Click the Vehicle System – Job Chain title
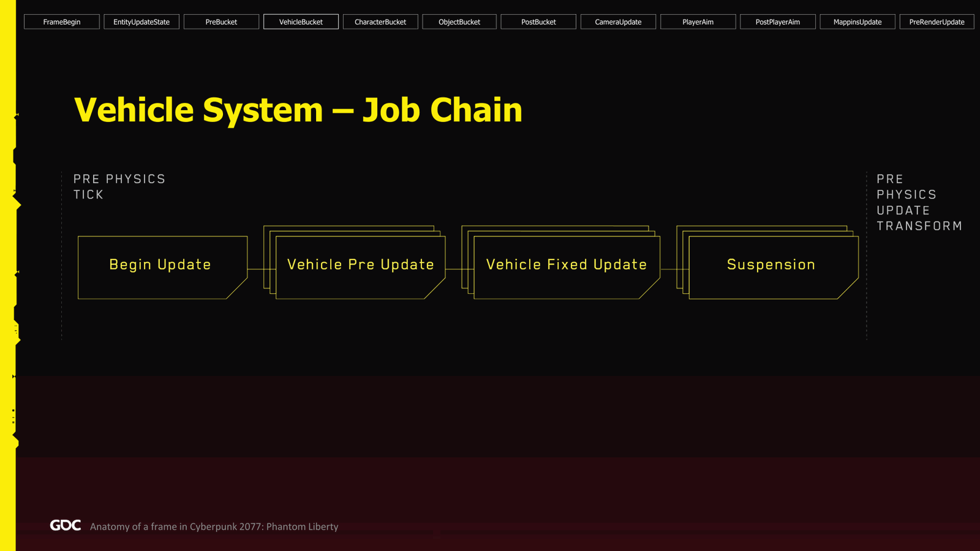 tap(298, 110)
